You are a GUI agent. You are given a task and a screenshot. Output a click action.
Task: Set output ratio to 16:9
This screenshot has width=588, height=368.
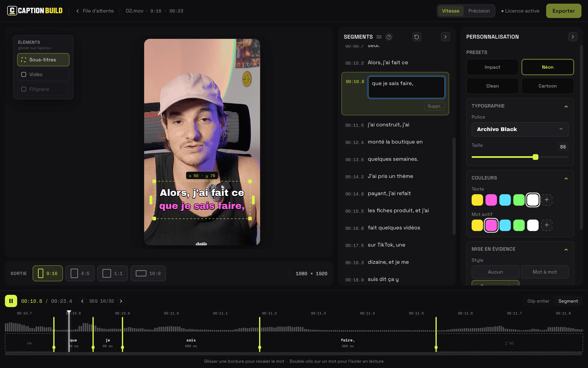[148, 273]
